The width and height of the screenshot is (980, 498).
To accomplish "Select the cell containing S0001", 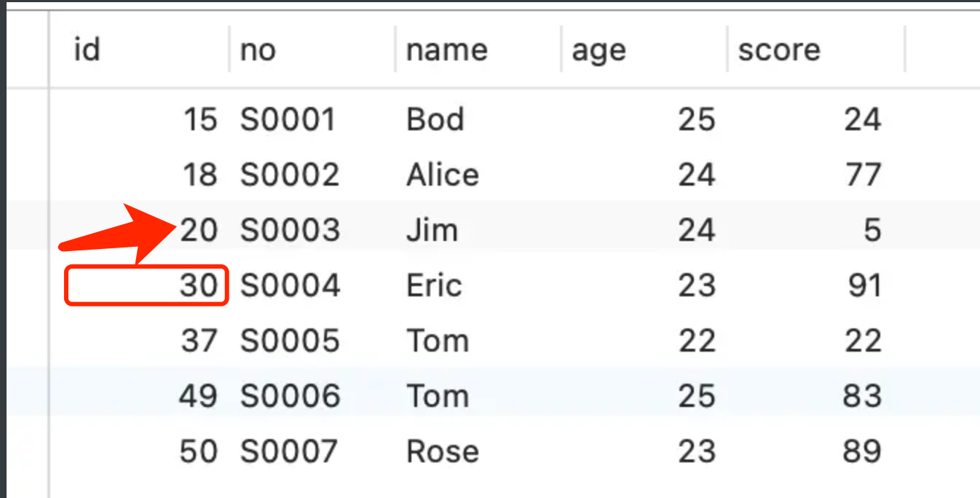I will tap(288, 119).
